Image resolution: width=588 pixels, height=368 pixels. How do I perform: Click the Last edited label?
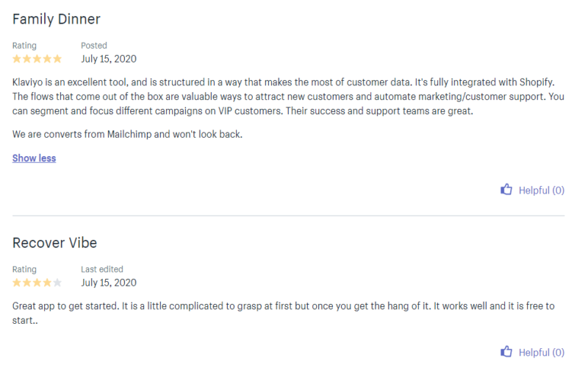[102, 269]
